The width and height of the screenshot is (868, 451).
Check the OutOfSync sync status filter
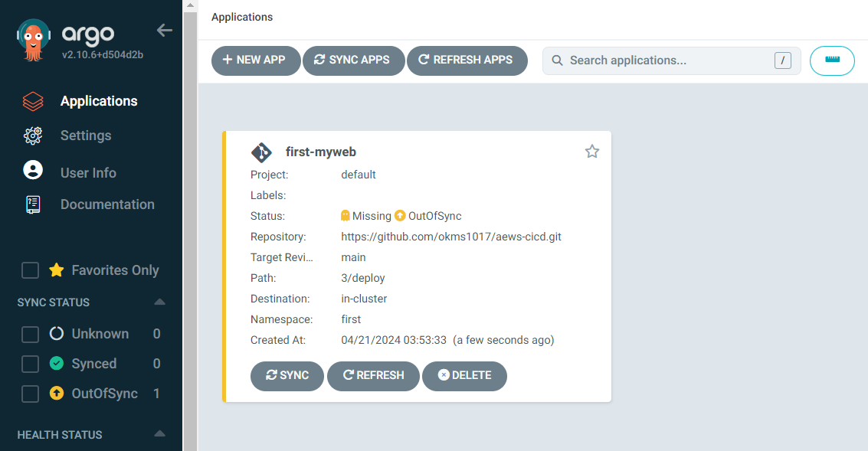30,394
